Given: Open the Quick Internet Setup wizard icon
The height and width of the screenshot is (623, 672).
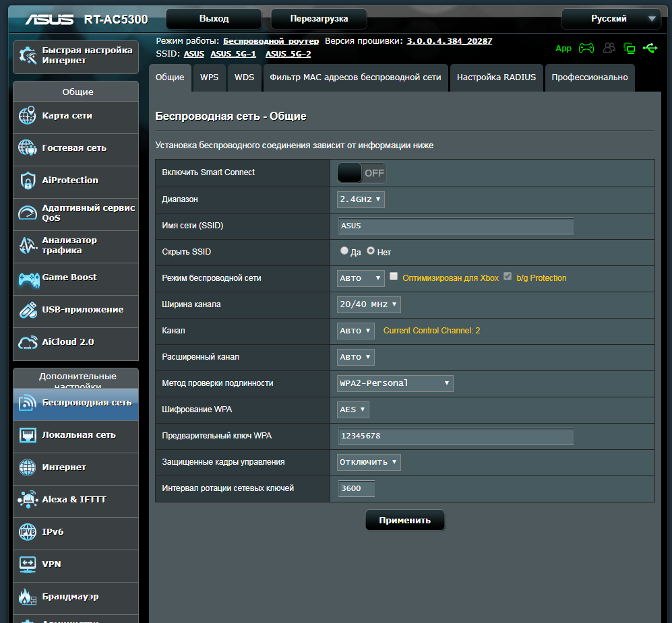Looking at the screenshot, I should [28, 56].
